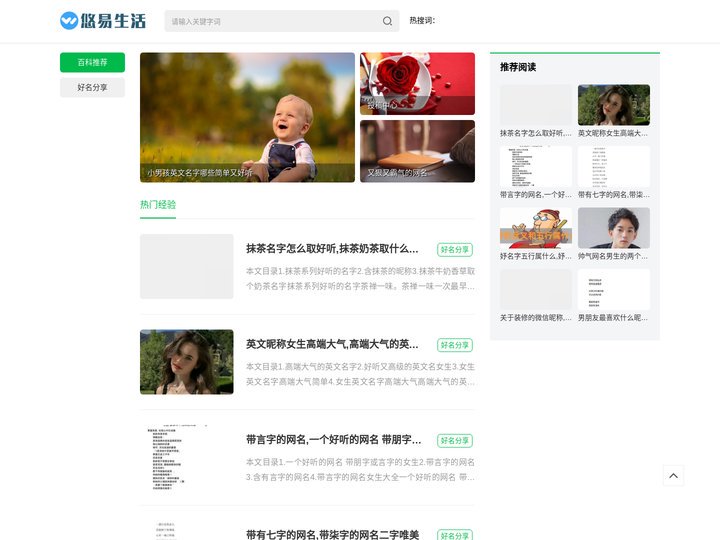Viewport: 720px width, 540px height.
Task: Open sidebar link 带有七字的网名,带柒
Action: tap(613, 195)
